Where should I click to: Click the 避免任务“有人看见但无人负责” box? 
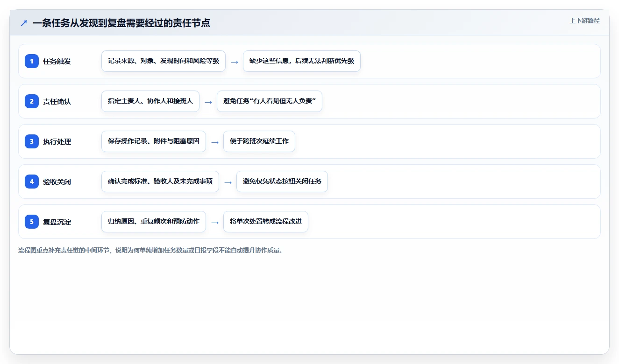[x=270, y=101]
